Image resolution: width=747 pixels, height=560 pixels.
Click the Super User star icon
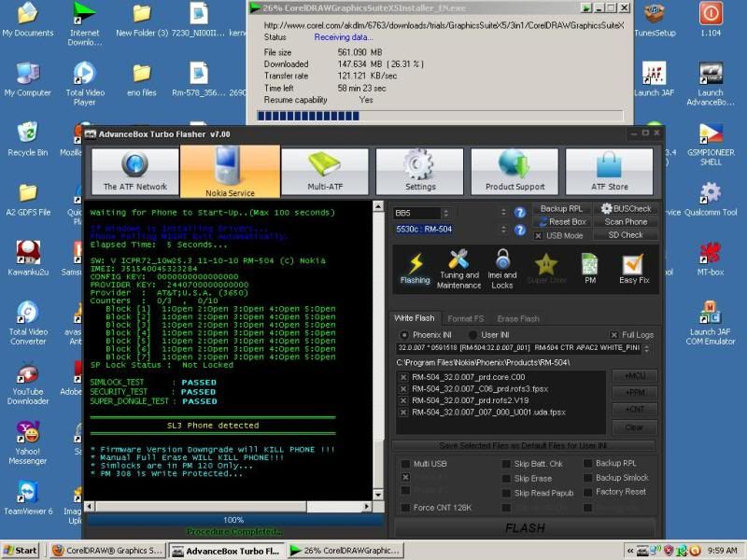point(546,269)
